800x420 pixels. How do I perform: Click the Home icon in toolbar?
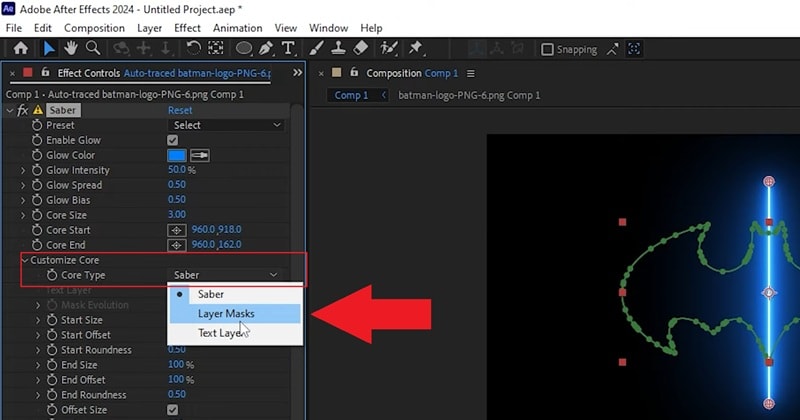[21, 48]
